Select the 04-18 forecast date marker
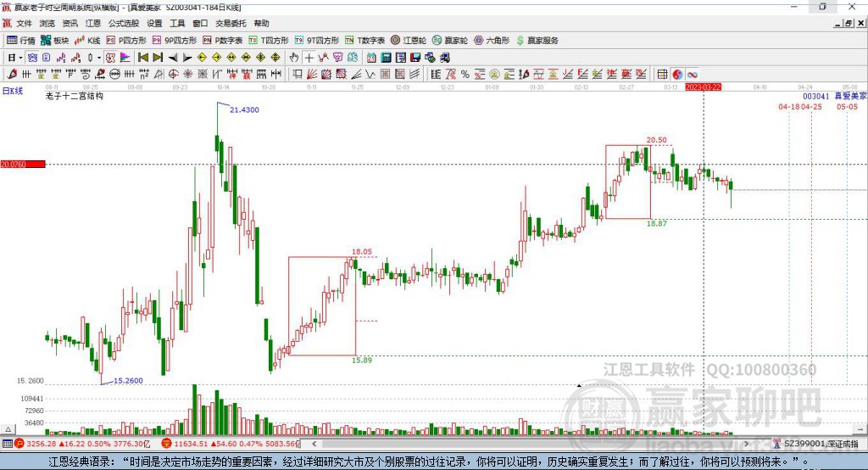Screen dimensions: 868x470 (x=789, y=106)
